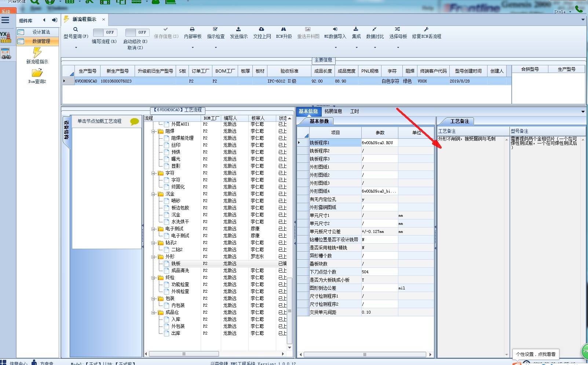Click the YX calculator icon in sidebar
588x365 pixels.
6,37
